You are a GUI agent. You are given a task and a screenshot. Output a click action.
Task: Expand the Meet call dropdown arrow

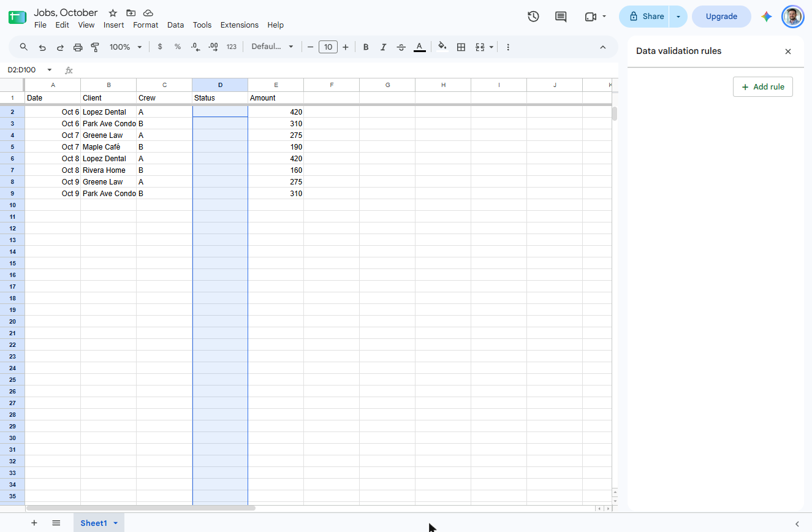pos(604,17)
